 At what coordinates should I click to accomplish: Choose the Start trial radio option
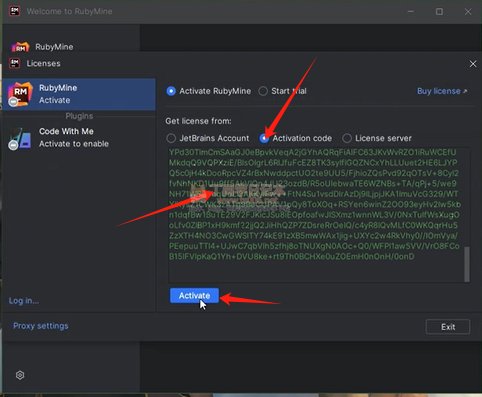click(263, 91)
